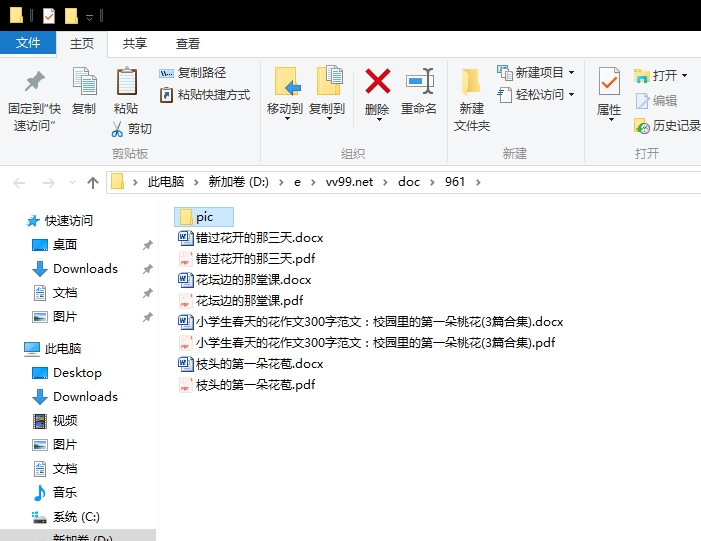Select 小学生春天的花作文300字范文 docx file
The image size is (701, 541).
point(371,321)
